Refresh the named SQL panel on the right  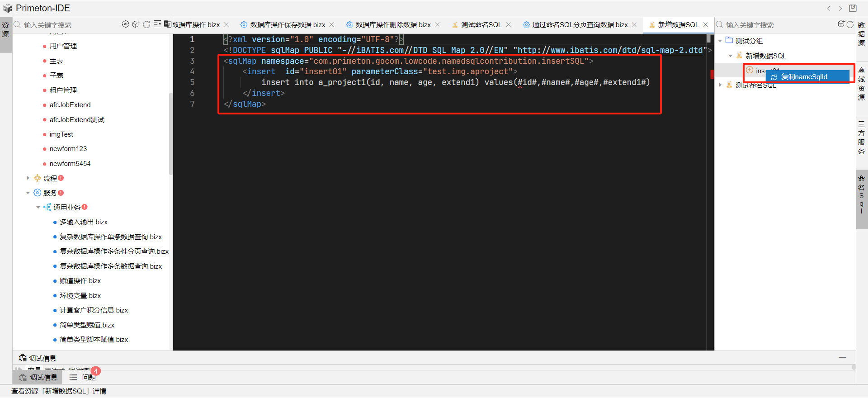click(850, 24)
